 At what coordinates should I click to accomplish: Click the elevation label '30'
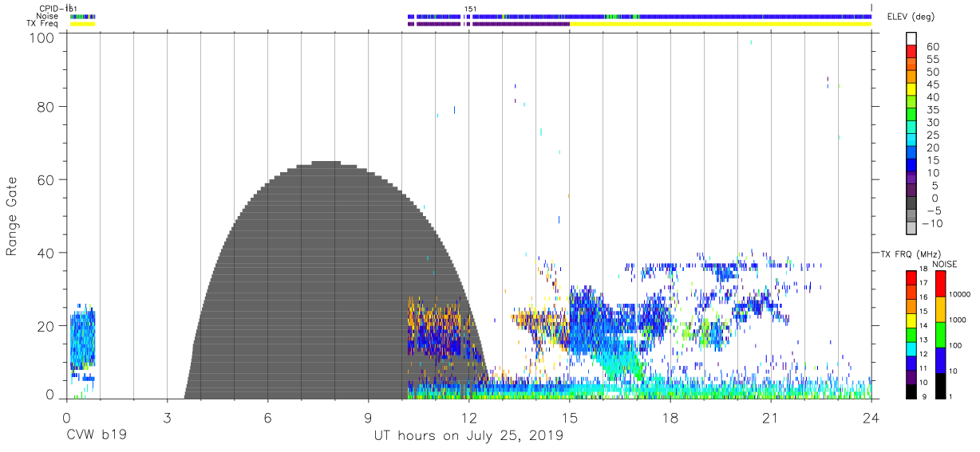coord(933,123)
